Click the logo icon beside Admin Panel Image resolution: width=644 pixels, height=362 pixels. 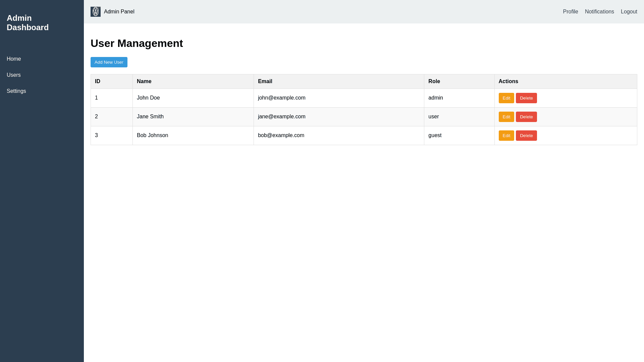[96, 12]
